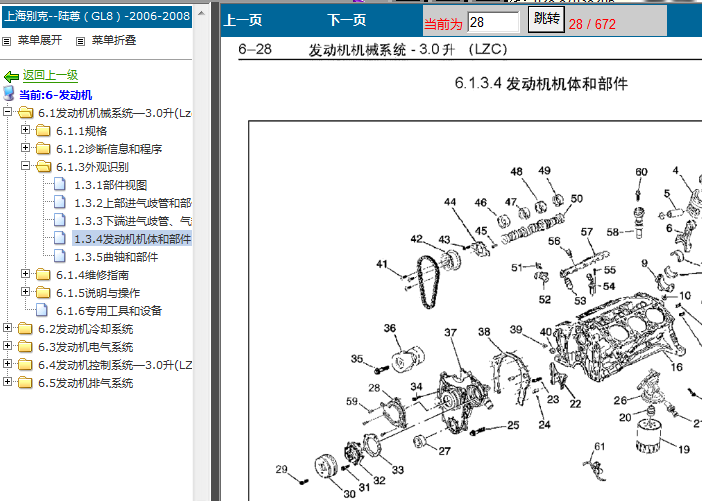Click folder icon of 6.1.5说明与操作
702x501 pixels.
43,292
